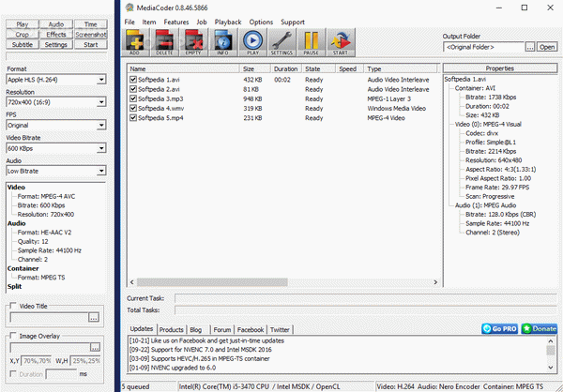563x392 pixels.
Task: Click the Total Tasks progress bar
Action: pos(366,309)
